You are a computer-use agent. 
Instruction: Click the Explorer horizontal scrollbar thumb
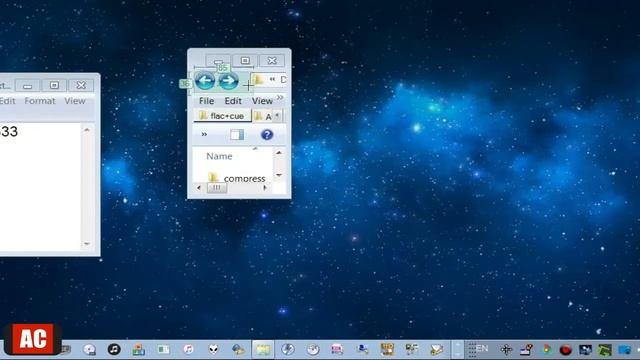pyautogui.click(x=217, y=188)
